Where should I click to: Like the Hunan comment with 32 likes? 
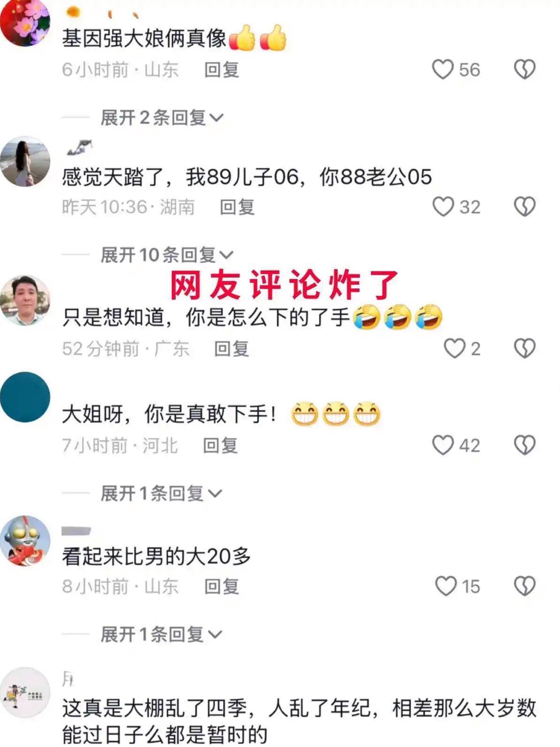(443, 207)
